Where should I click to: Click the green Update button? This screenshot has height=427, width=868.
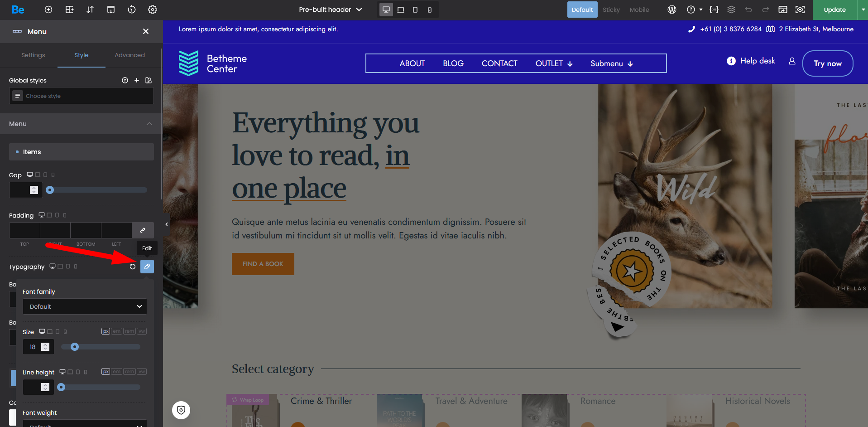coord(834,10)
